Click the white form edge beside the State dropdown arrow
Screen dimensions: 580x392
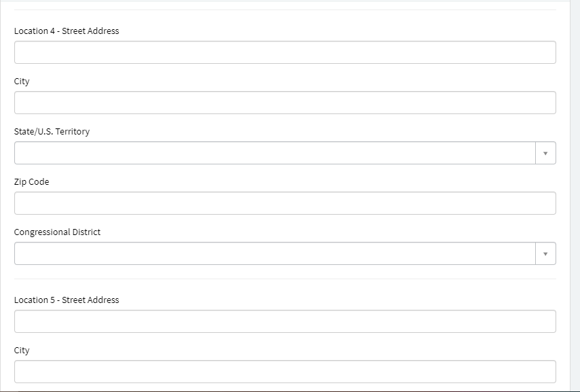pos(563,153)
